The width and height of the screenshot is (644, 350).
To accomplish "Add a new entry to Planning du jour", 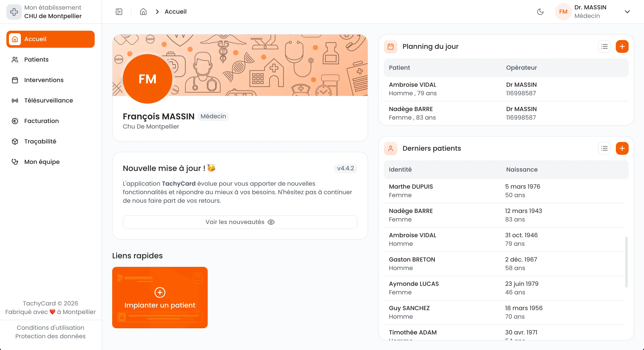I will coord(622,46).
